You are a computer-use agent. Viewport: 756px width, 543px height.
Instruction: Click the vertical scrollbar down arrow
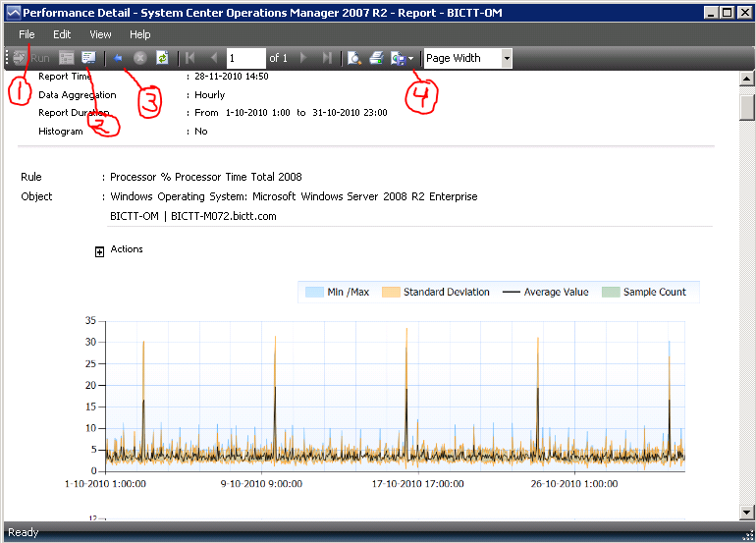point(746,513)
